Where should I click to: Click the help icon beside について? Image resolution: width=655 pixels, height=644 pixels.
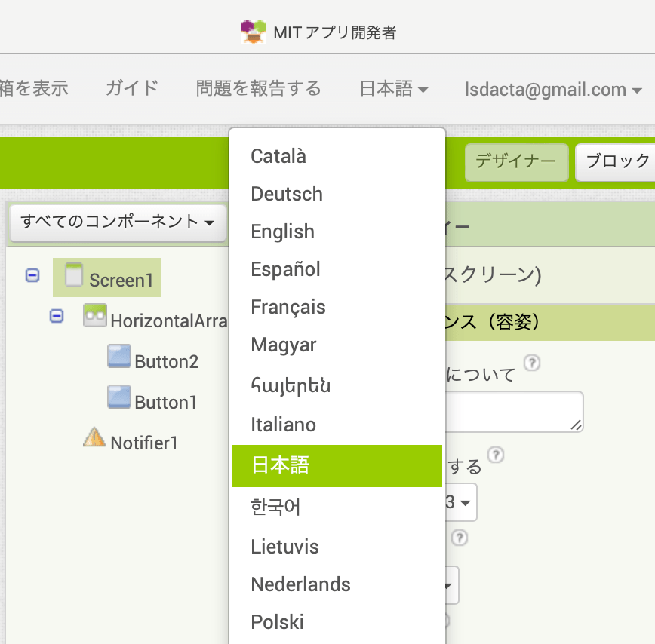532,363
